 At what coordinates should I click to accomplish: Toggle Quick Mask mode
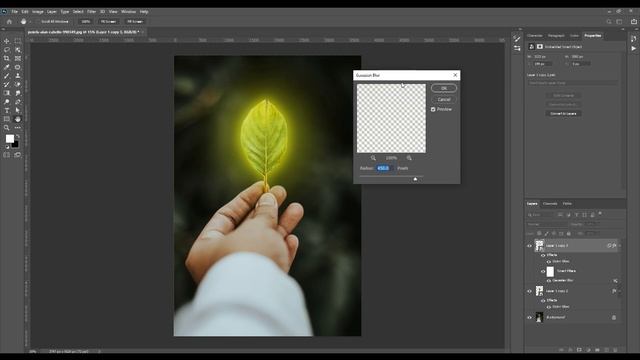[7, 155]
